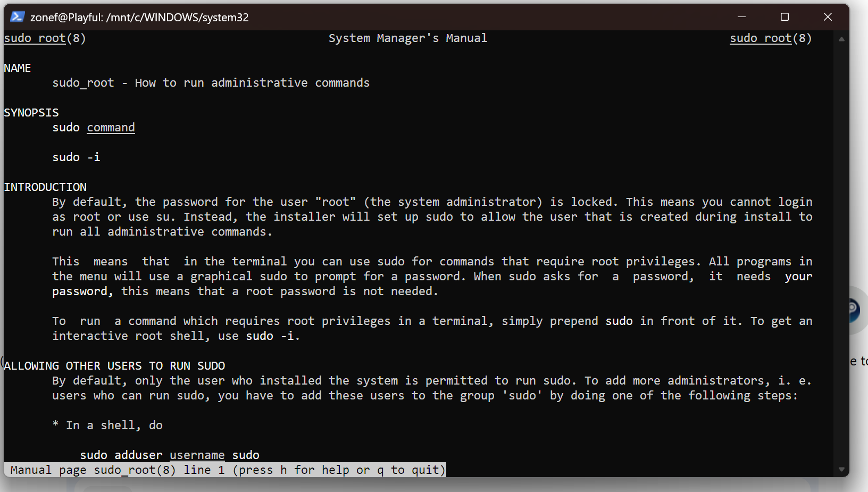Image resolution: width=868 pixels, height=492 pixels.
Task: Click the 'System Manager's Manual' header text
Action: pyautogui.click(x=407, y=38)
